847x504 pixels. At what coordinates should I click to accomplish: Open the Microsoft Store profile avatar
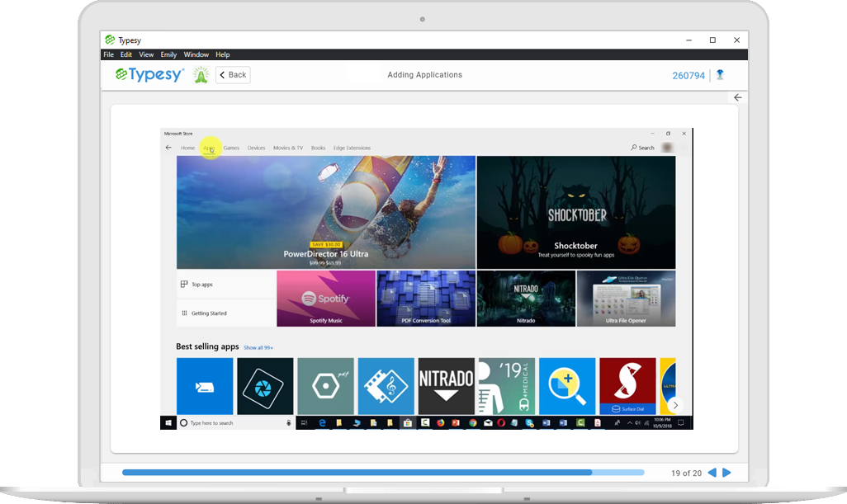point(667,148)
